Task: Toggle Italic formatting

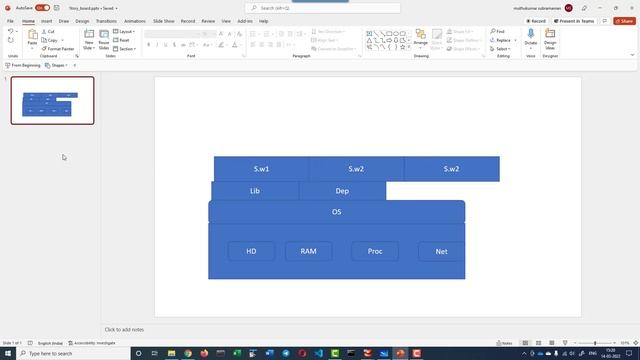Action: tap(157, 45)
